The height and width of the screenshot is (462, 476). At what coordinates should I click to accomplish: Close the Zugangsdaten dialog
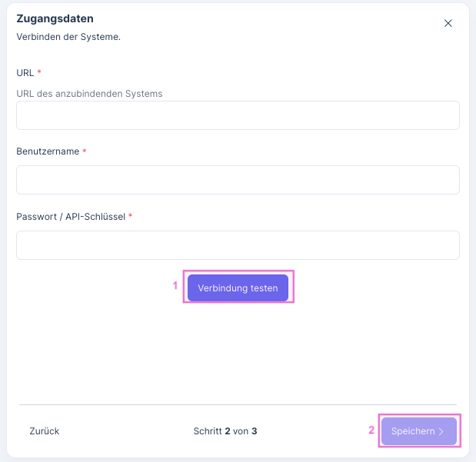click(448, 23)
